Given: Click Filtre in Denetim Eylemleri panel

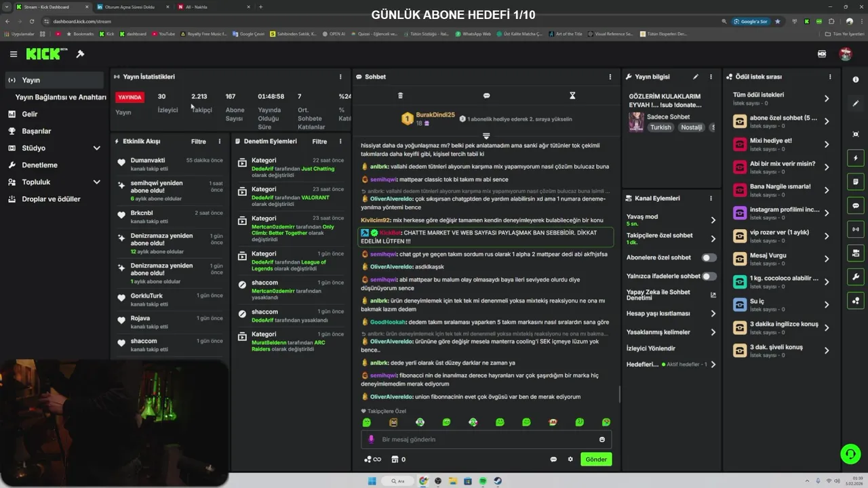Looking at the screenshot, I should (319, 141).
